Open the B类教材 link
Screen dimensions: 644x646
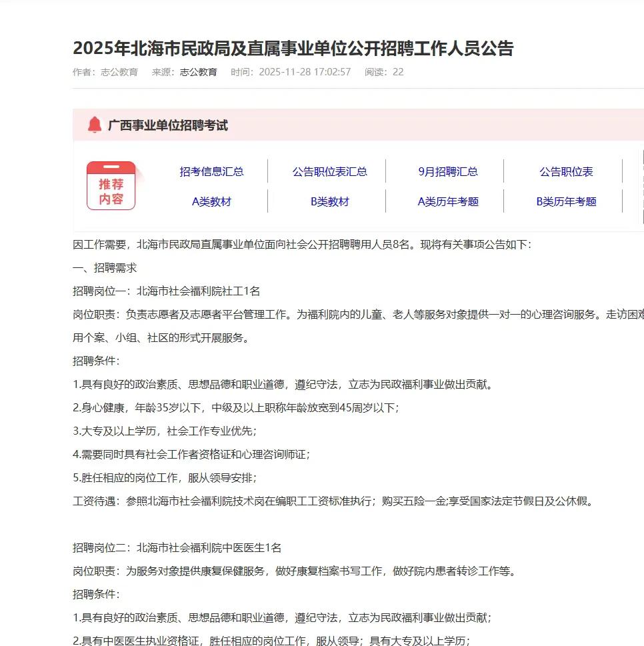coord(329,201)
